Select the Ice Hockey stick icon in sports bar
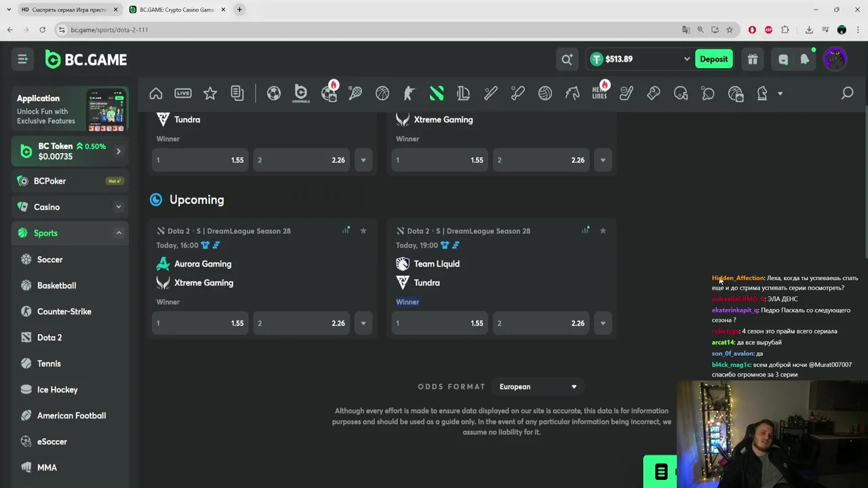The height and width of the screenshot is (488, 868). [627, 94]
